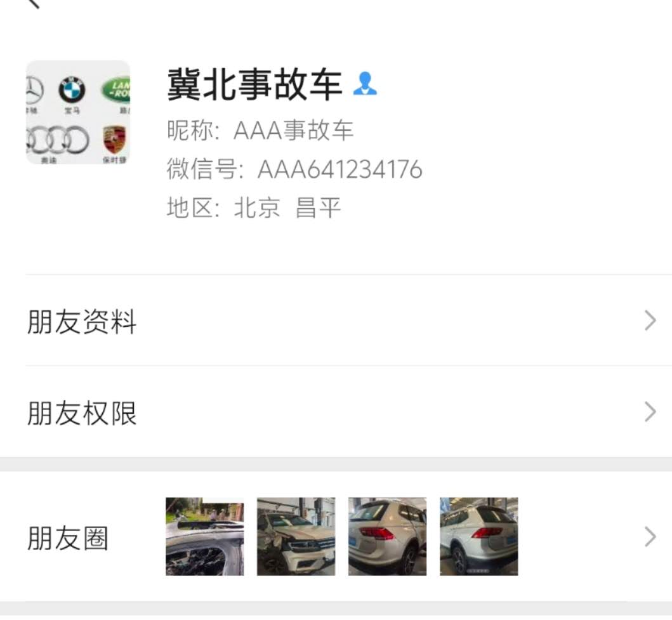The image size is (672, 620).
Task: Open the contact's profile avatar image
Action: pos(78,112)
